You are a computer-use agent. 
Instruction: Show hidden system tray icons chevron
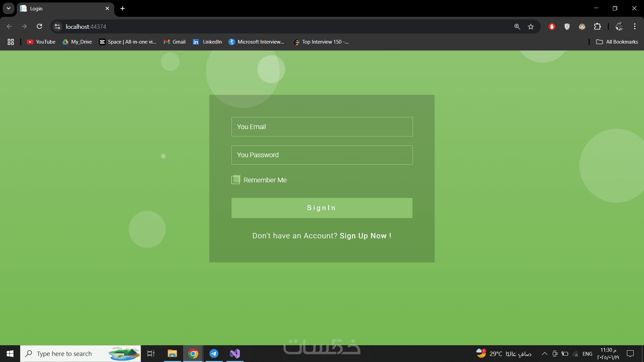click(x=544, y=354)
